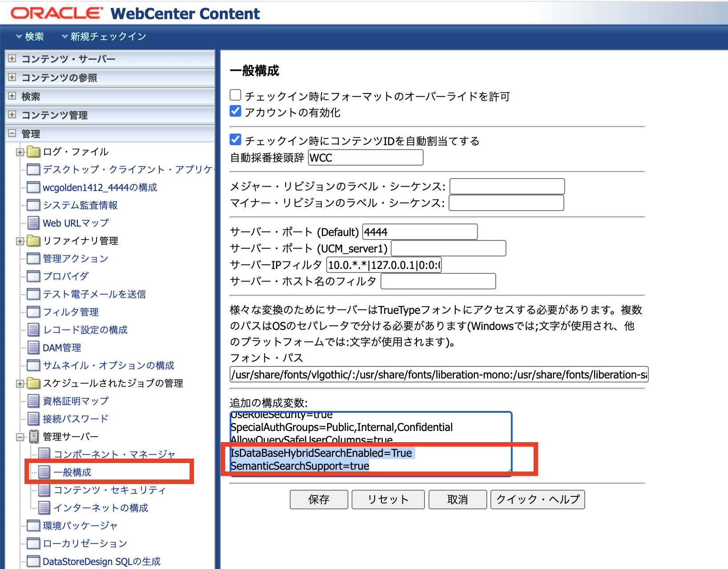Click the Default server port field
The width and height of the screenshot is (728, 569).
pos(420,232)
